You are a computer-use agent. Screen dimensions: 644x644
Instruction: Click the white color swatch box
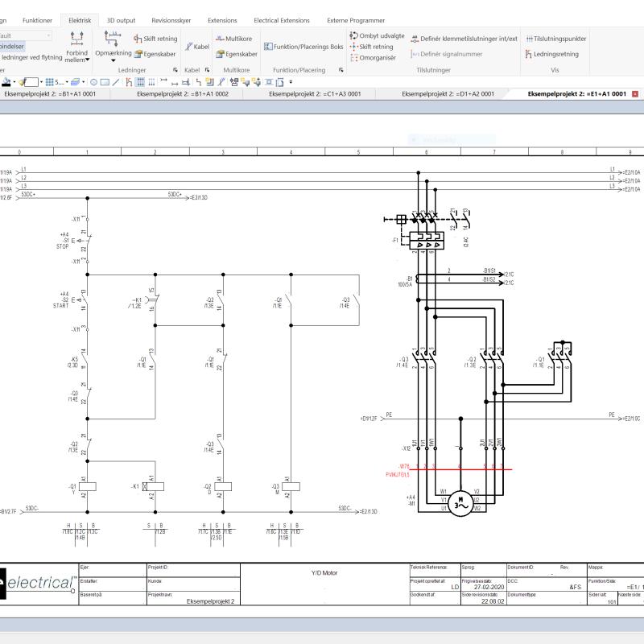31,82
